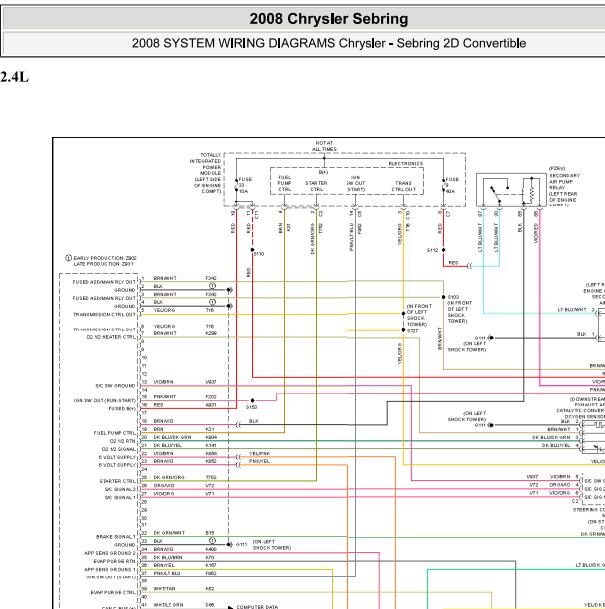Click wire code "K856" at pin 22
Viewport: 605px width, 609px height.
point(211,453)
